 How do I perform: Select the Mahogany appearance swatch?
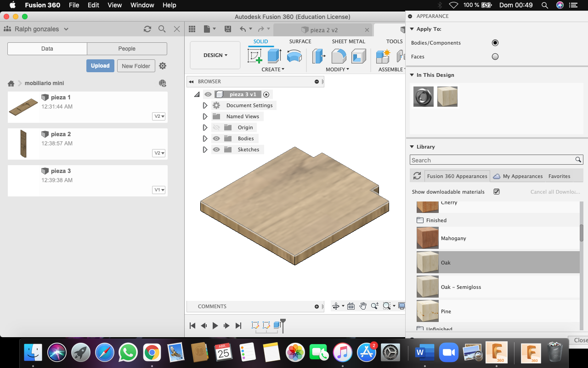427,238
